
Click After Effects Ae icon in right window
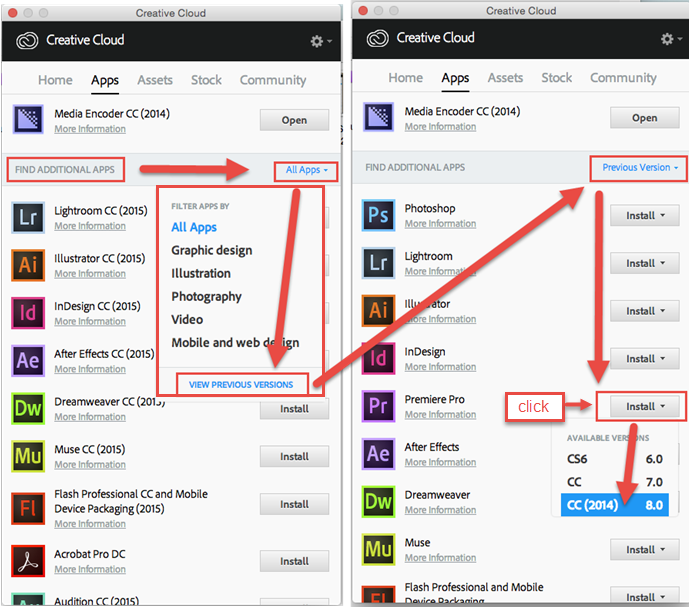click(378, 454)
